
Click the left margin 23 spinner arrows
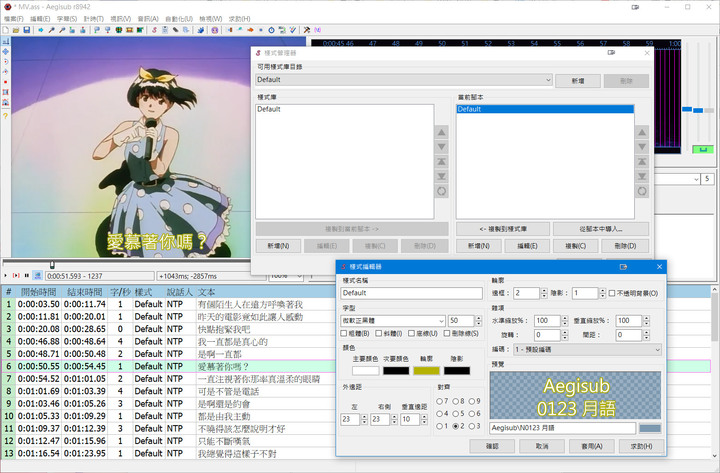365,419
